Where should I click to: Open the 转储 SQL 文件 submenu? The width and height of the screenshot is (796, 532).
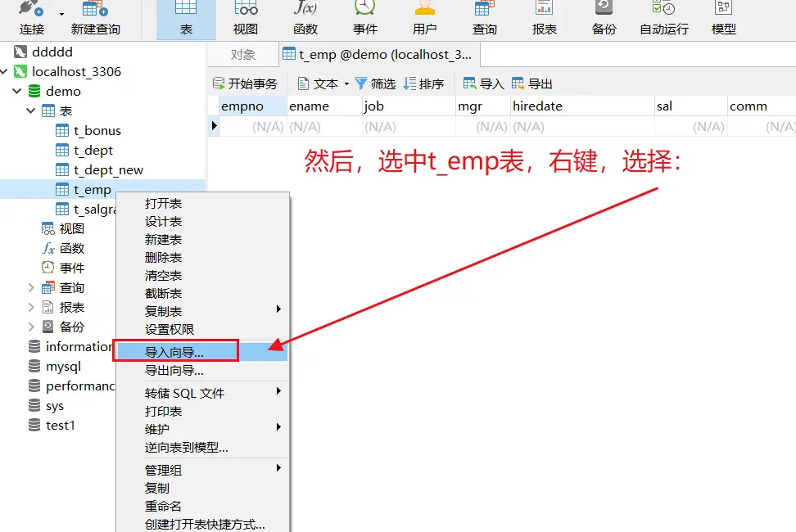tap(202, 393)
